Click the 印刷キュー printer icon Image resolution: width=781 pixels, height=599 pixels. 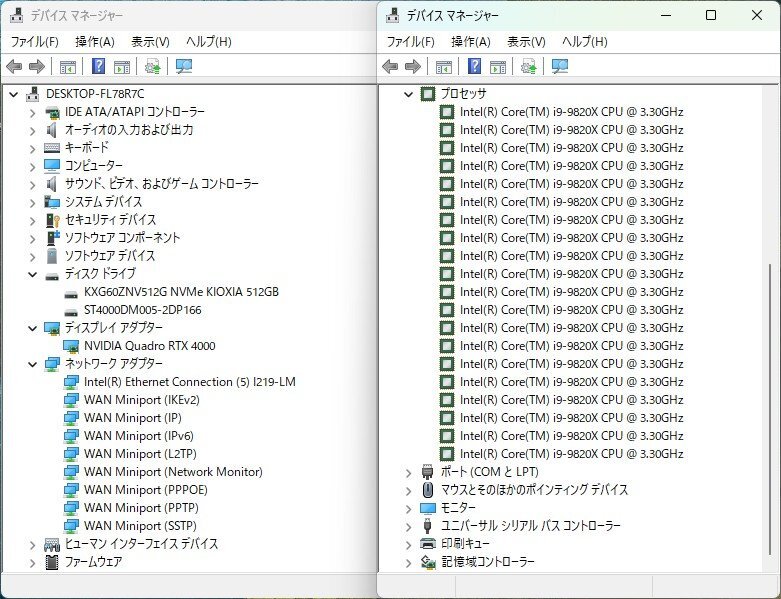click(x=428, y=543)
